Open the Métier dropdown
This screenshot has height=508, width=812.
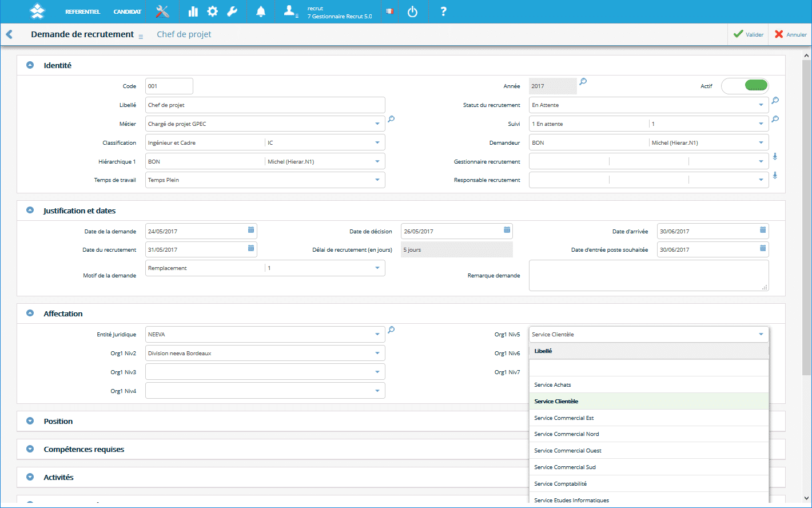coord(377,124)
